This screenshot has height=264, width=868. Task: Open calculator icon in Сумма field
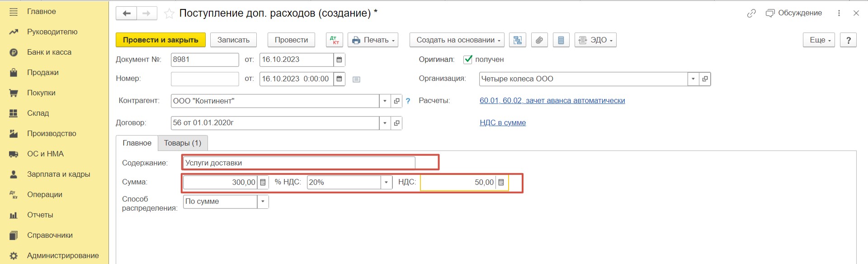tap(263, 182)
